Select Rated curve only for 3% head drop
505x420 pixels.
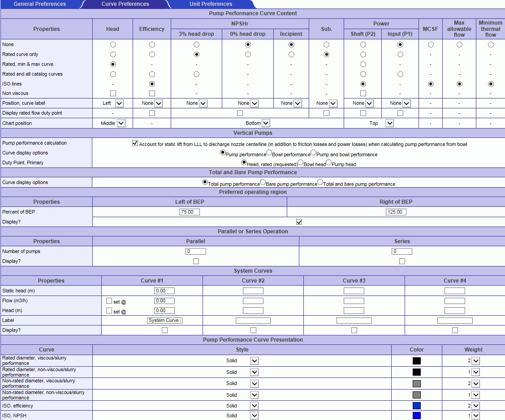196,54
